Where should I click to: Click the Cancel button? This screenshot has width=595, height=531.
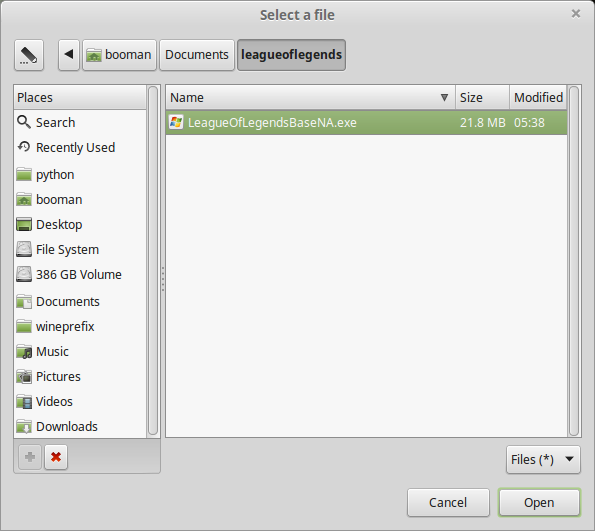pos(448,503)
